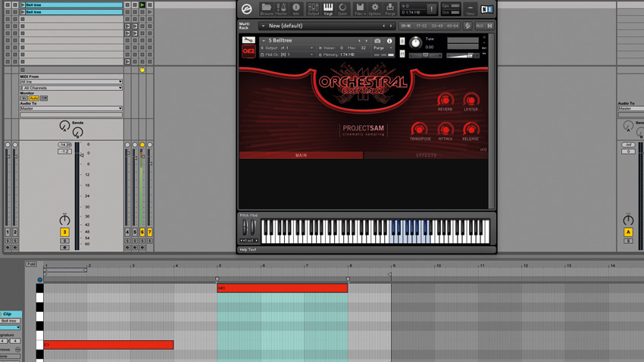Click the Native Instruments NI logo
Image resolution: width=644 pixels, height=362 pixels.
(x=486, y=9)
